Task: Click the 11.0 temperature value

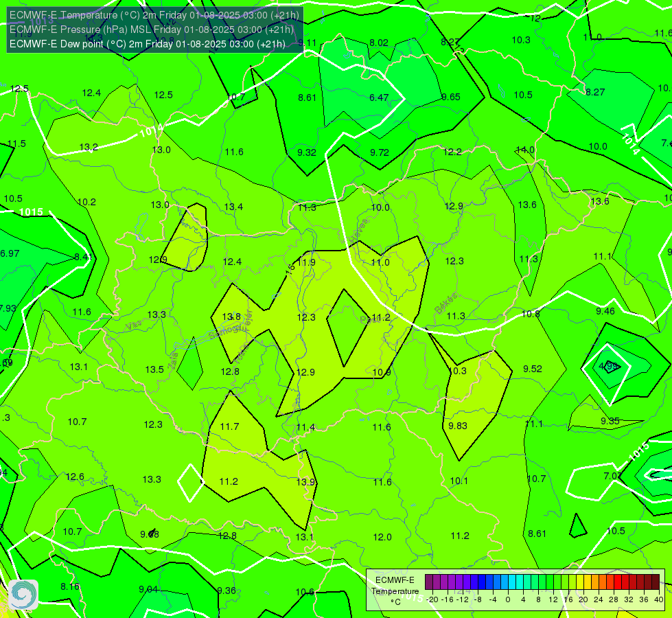Action: 380,262
